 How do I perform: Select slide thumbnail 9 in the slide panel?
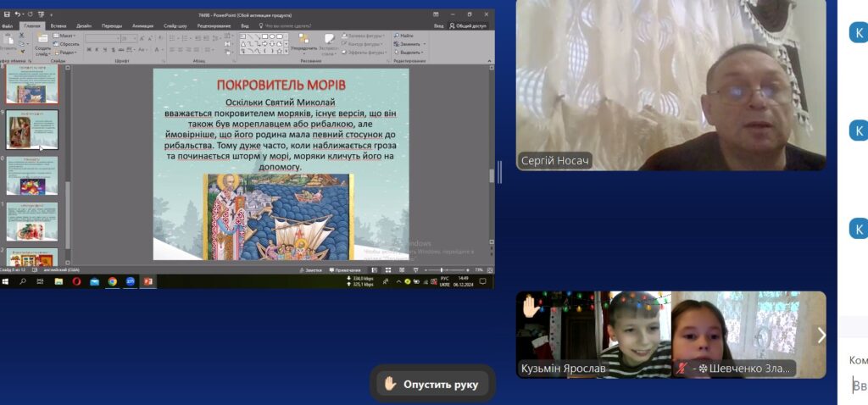pyautogui.click(x=32, y=130)
